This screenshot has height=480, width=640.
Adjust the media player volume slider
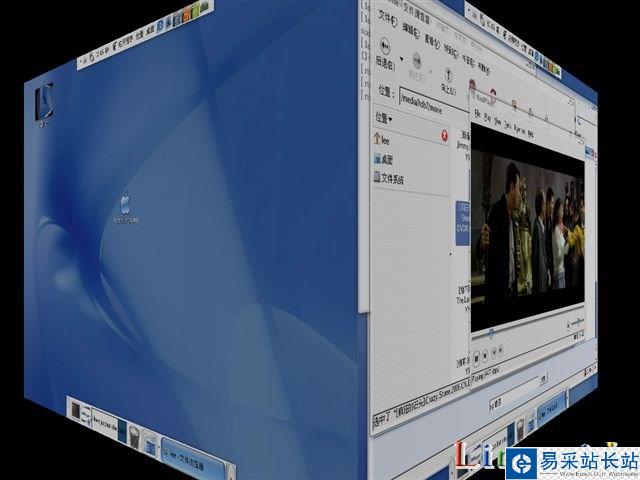pyautogui.click(x=576, y=322)
